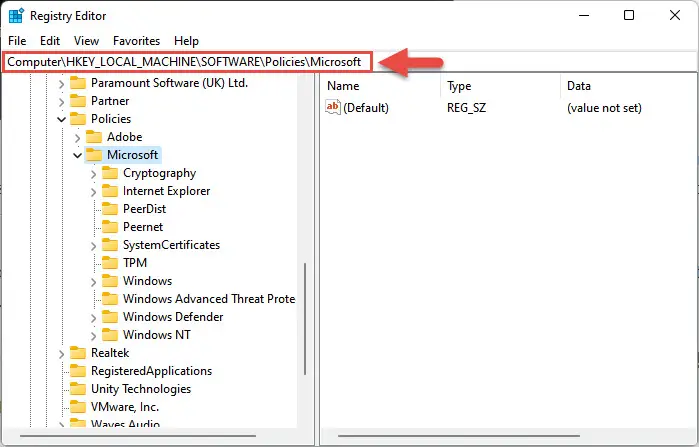
Task: Click the Partner folder icon
Action: tap(78, 101)
